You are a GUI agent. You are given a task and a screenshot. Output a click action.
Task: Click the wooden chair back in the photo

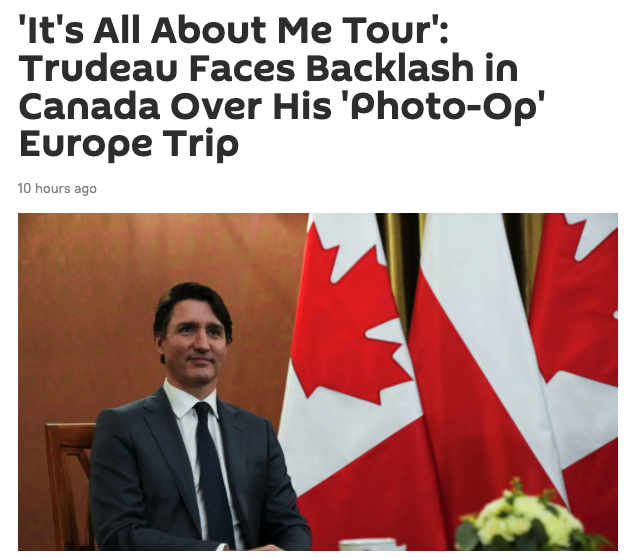pyautogui.click(x=68, y=481)
